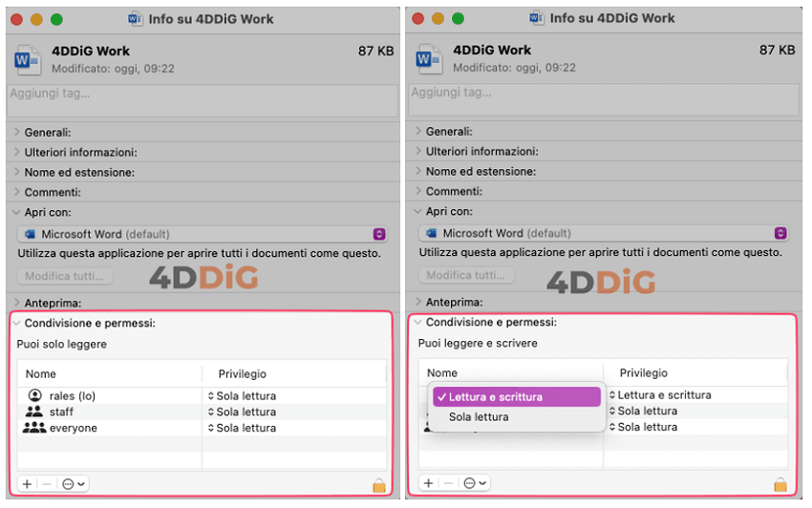Open action menu ellipsis icon in right window
Image resolution: width=812 pixels, height=508 pixels.
tap(475, 482)
